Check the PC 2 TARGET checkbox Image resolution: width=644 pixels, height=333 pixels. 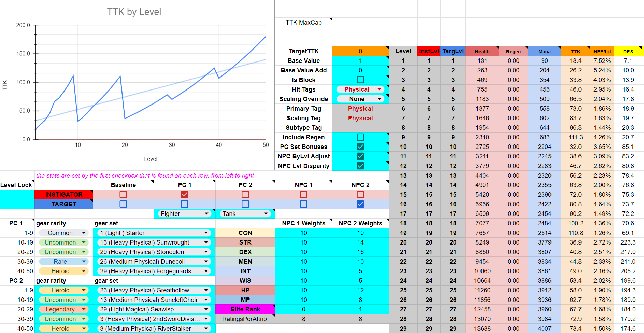245,204
